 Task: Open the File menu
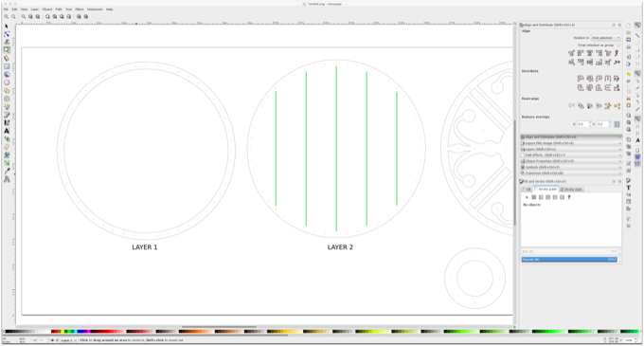6,9
